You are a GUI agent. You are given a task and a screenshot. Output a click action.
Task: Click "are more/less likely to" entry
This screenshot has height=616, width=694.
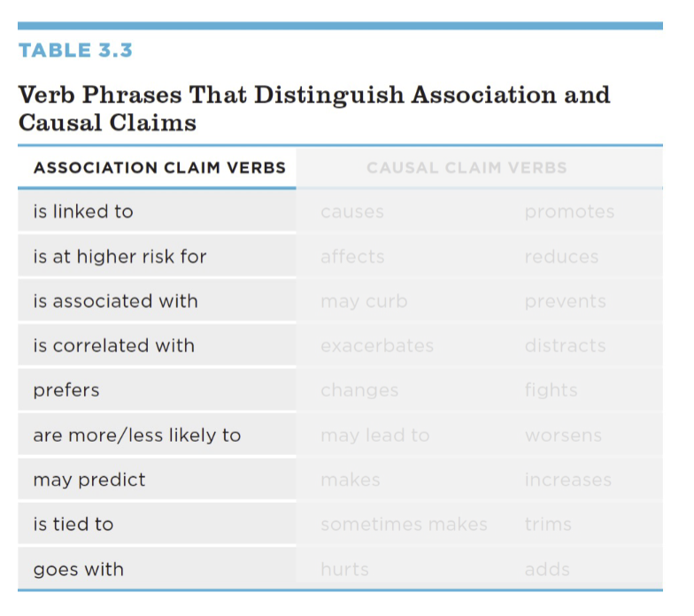(136, 435)
